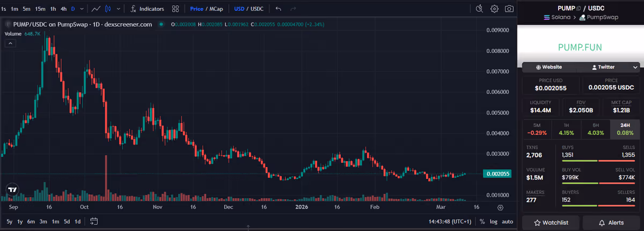Set date range to 1m in bottom bar

[x=55, y=221]
